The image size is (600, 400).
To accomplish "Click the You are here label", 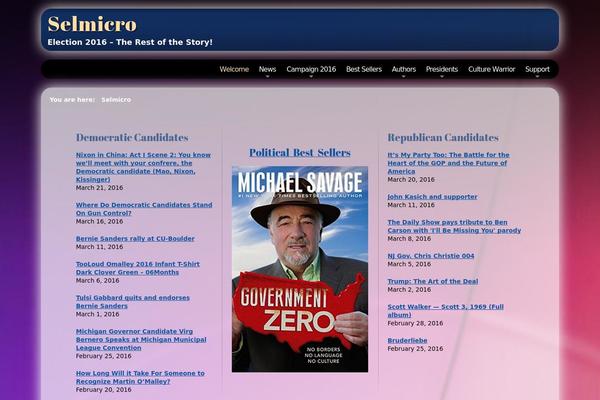I will (72, 100).
